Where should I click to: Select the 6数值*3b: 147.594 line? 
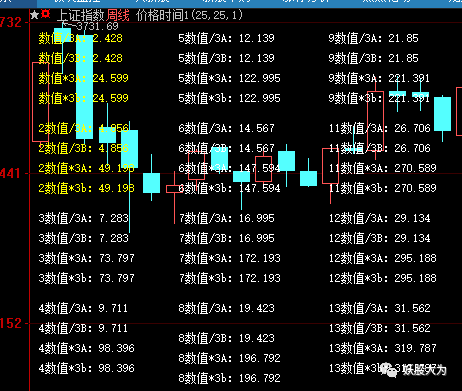click(230, 188)
